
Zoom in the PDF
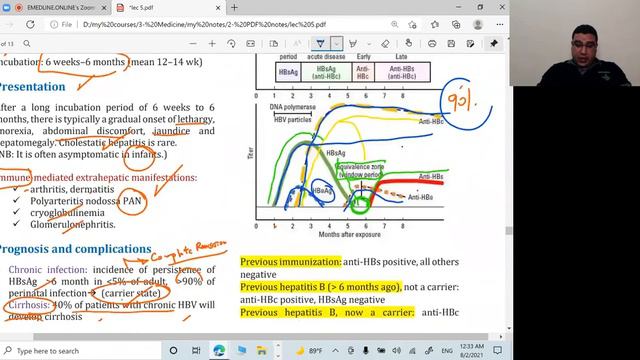point(212,43)
